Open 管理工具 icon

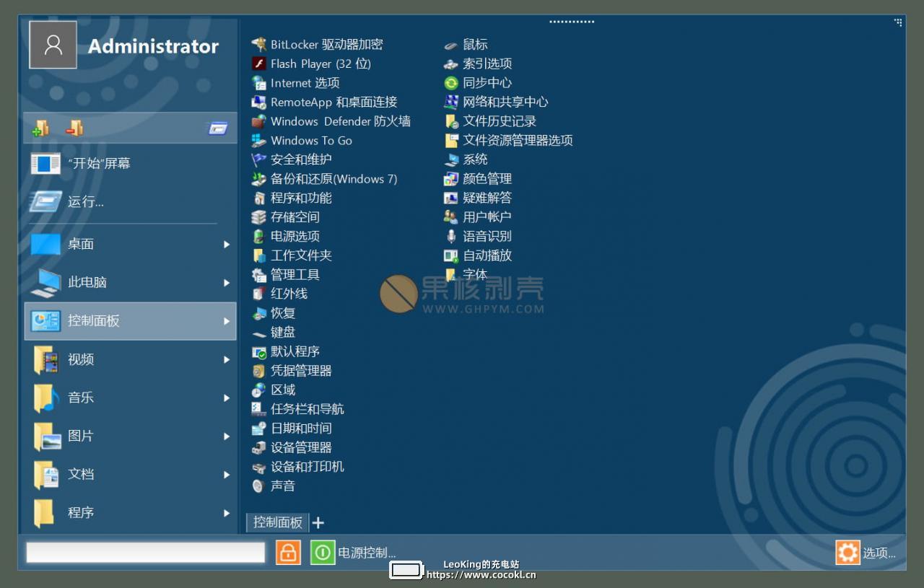pos(258,275)
